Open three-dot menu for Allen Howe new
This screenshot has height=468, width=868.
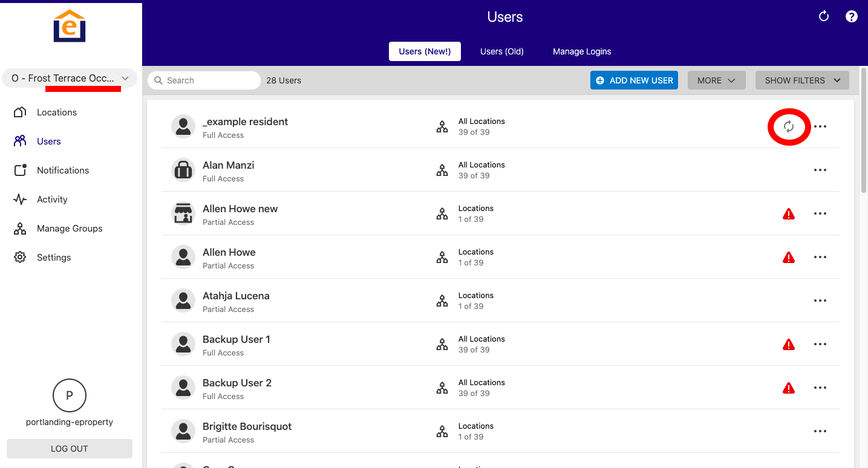pos(820,213)
